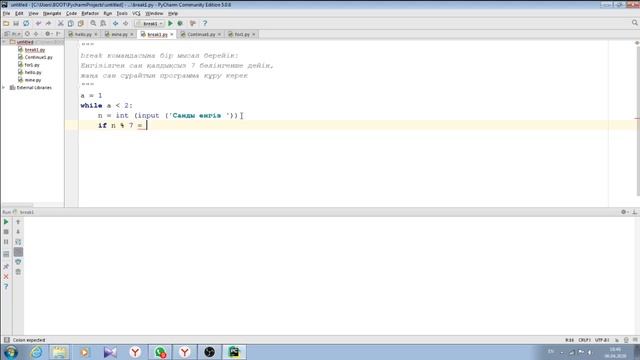Click the hide project panel icon
This screenshot has height=360, width=640.
click(58, 34)
